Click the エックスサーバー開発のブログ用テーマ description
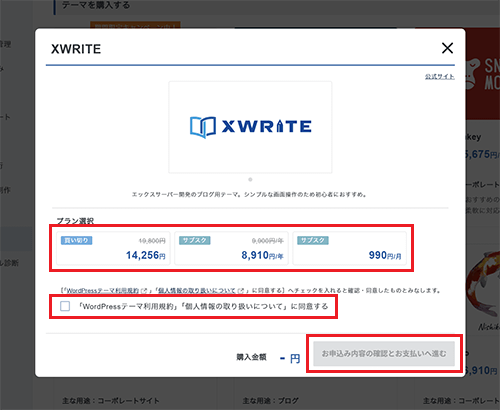The width and height of the screenshot is (500, 410). 249,194
